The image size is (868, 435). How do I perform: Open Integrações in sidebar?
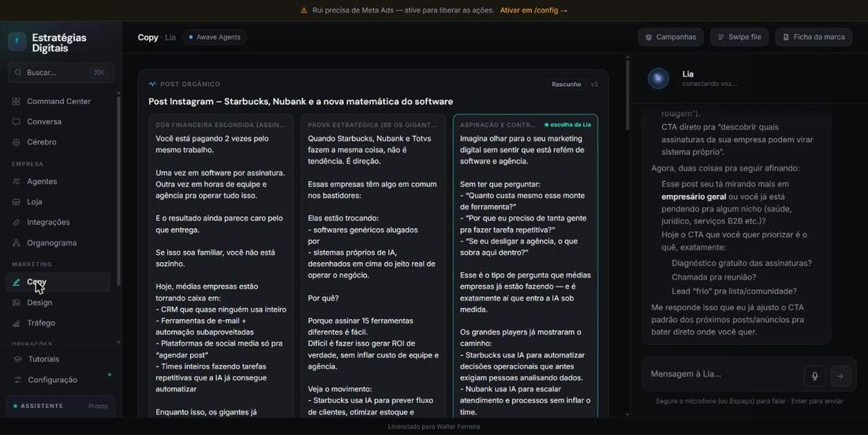click(58, 222)
